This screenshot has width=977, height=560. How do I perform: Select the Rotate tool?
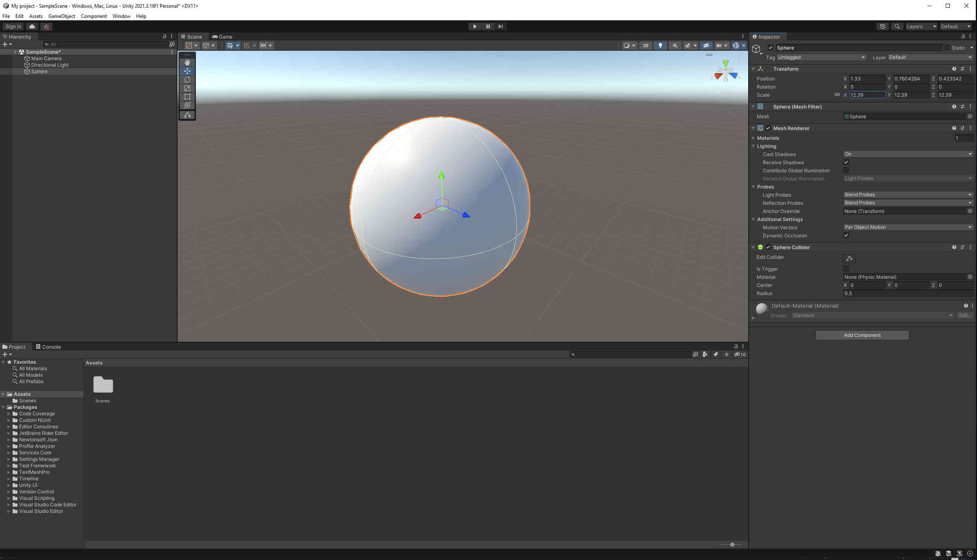[x=187, y=80]
